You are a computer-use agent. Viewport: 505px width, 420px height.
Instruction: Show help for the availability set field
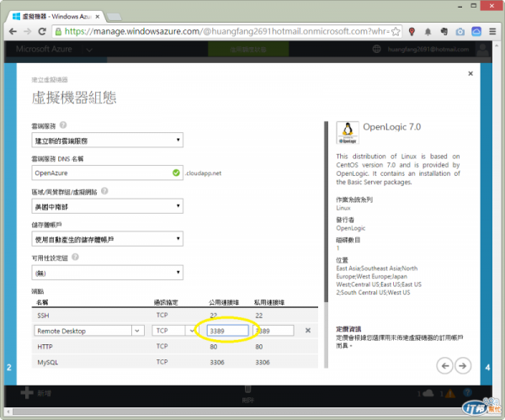(75, 257)
